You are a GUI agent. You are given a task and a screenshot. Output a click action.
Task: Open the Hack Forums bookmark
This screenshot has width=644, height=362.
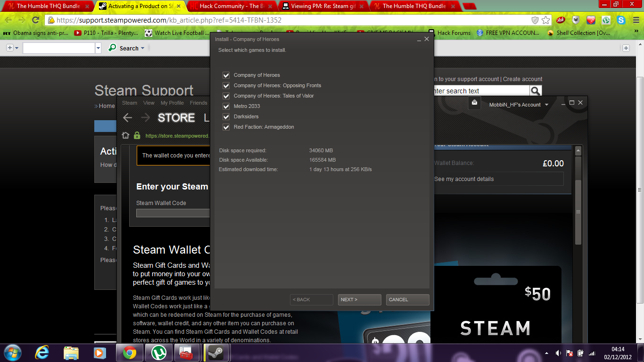pyautogui.click(x=449, y=33)
